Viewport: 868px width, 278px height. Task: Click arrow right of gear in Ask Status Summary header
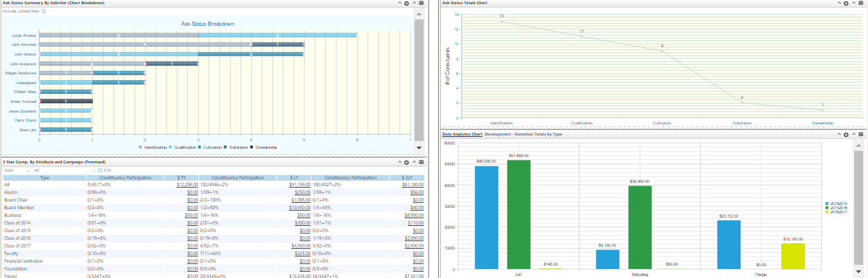tap(414, 3)
